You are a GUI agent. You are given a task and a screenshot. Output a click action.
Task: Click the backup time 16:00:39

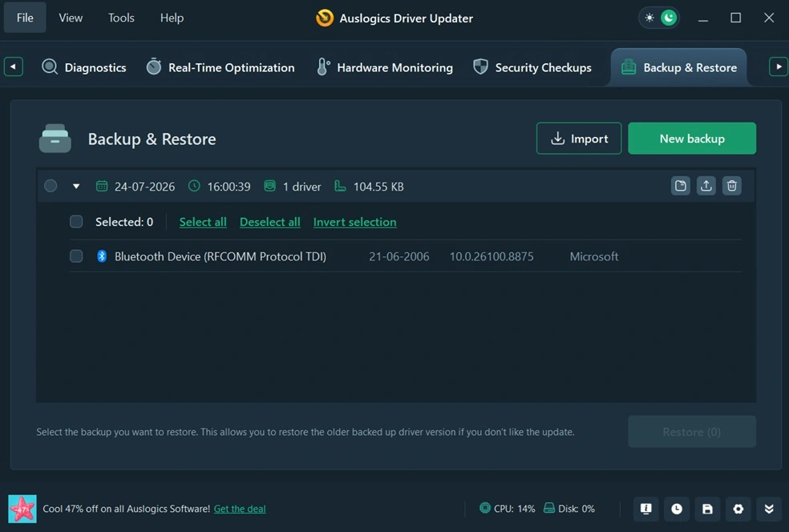(229, 187)
